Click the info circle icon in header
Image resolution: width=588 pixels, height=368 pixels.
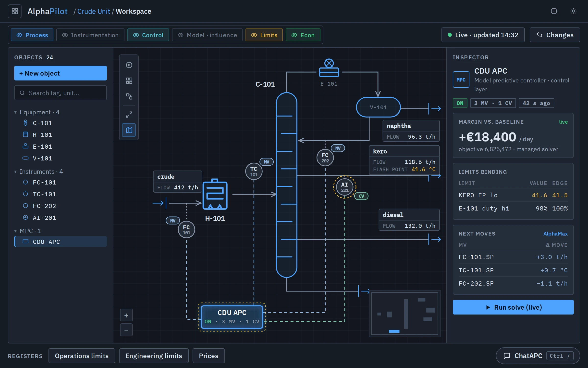tap(554, 11)
